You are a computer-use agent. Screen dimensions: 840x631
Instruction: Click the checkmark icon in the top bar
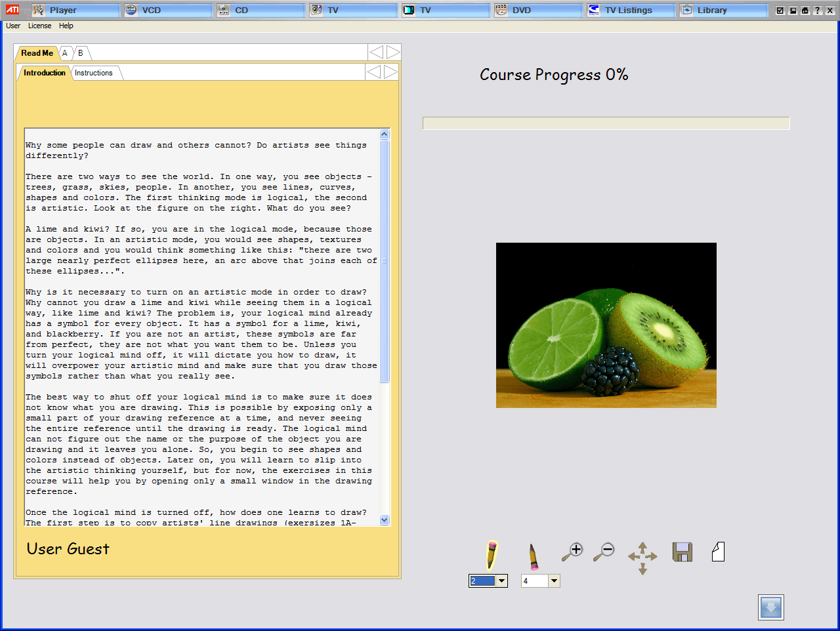[x=780, y=10]
